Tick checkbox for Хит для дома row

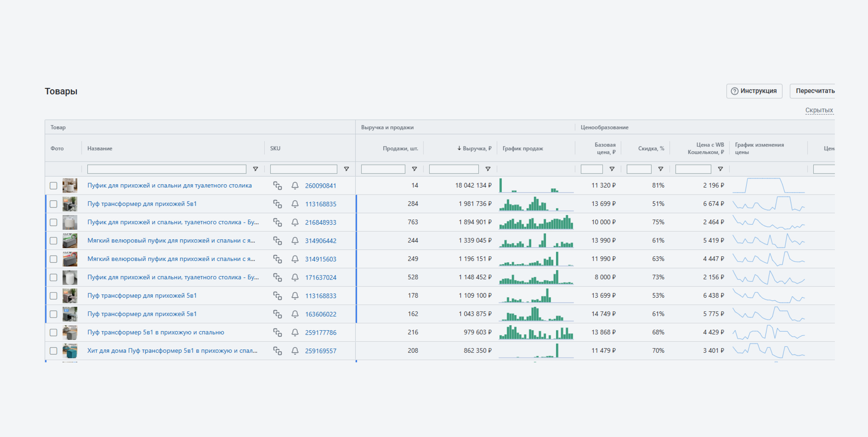click(x=53, y=351)
